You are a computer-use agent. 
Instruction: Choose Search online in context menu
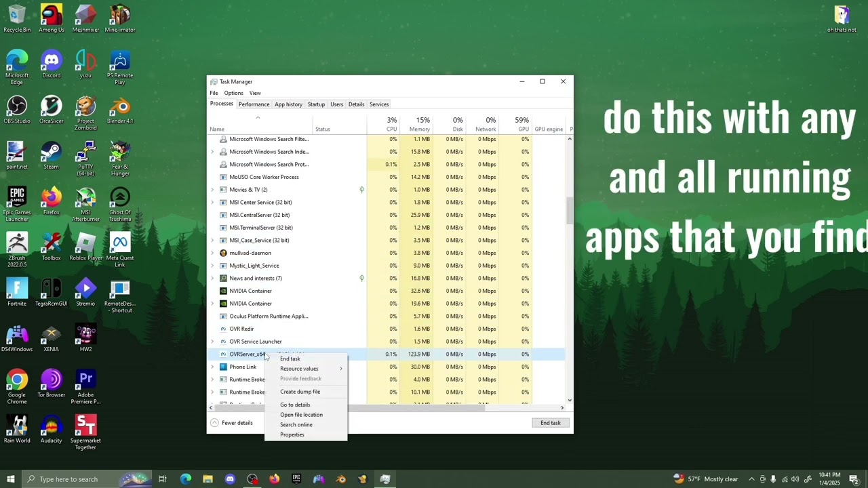click(306, 425)
